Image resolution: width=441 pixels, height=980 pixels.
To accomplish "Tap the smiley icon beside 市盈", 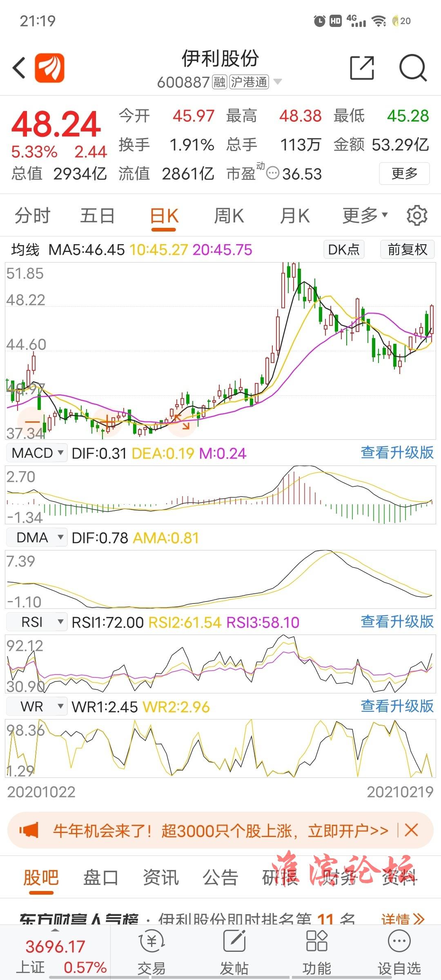I will pos(272,173).
